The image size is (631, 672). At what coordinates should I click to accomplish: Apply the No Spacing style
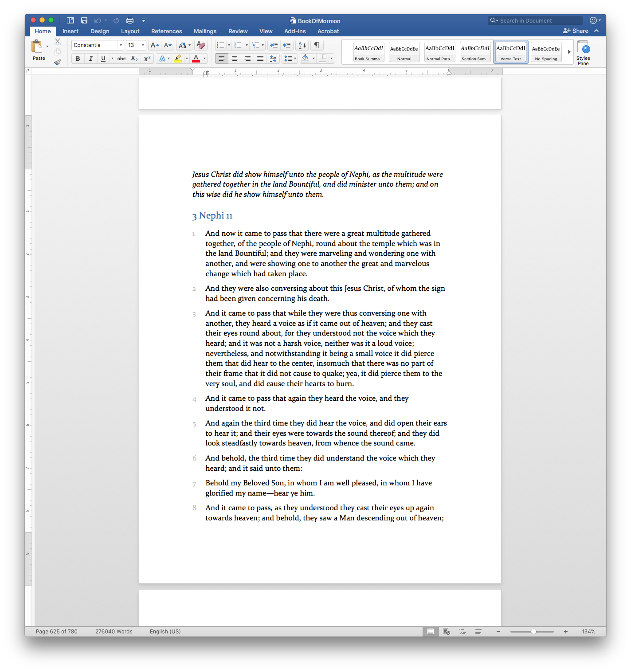546,52
